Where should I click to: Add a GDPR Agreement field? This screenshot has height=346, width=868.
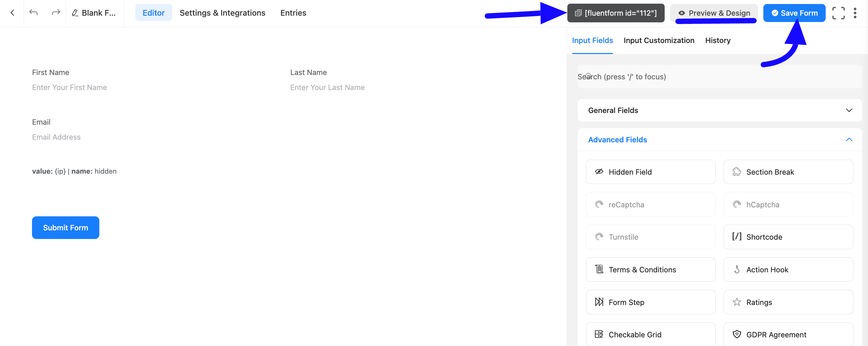click(x=788, y=335)
